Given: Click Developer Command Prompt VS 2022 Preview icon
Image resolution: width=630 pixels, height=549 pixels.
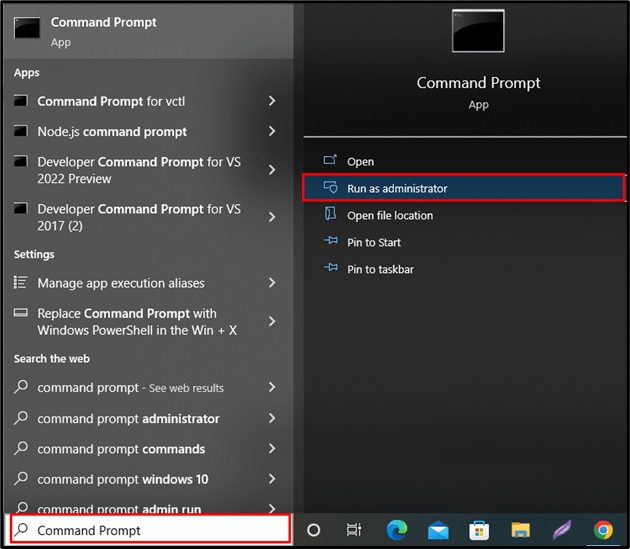Looking at the screenshot, I should click(x=20, y=162).
